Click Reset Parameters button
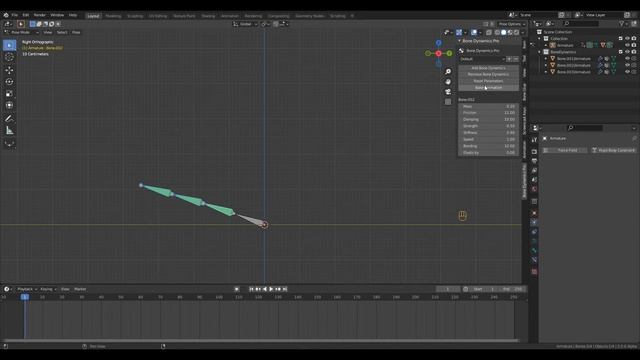640x360 pixels. (488, 81)
